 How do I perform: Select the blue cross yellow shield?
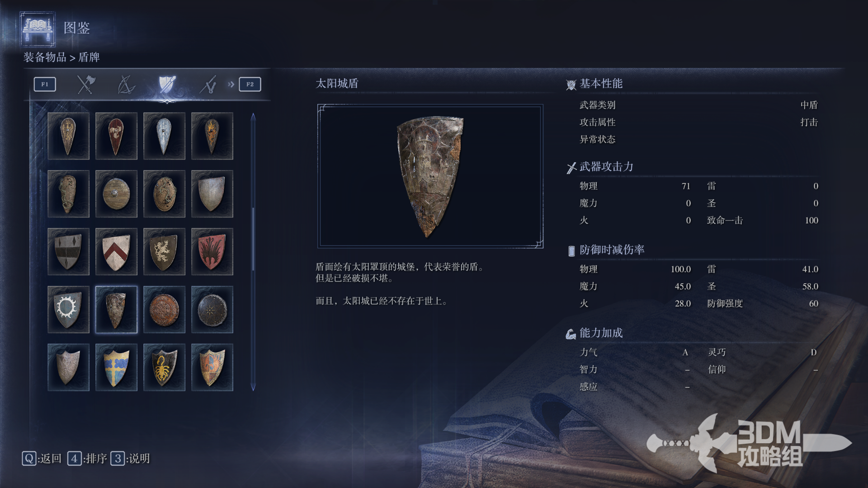(116, 367)
